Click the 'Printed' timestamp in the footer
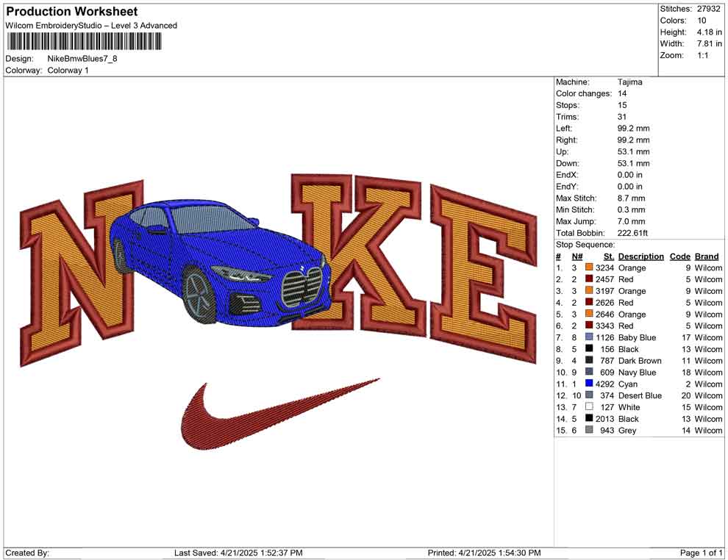 [485, 553]
